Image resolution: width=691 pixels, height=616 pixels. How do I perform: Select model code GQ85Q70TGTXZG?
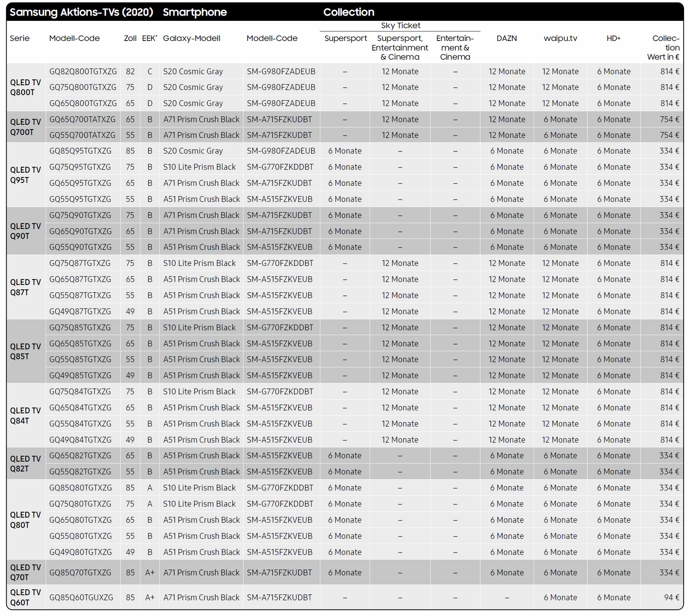coord(80,572)
